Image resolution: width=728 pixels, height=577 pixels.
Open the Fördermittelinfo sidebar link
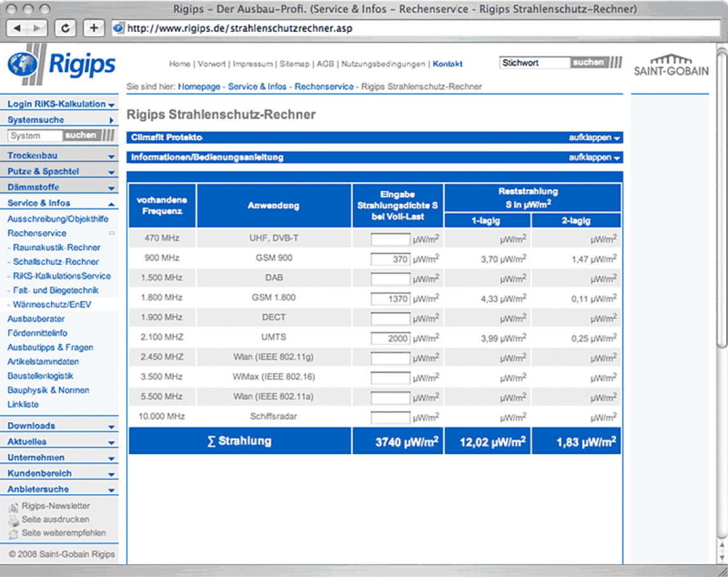click(x=37, y=333)
